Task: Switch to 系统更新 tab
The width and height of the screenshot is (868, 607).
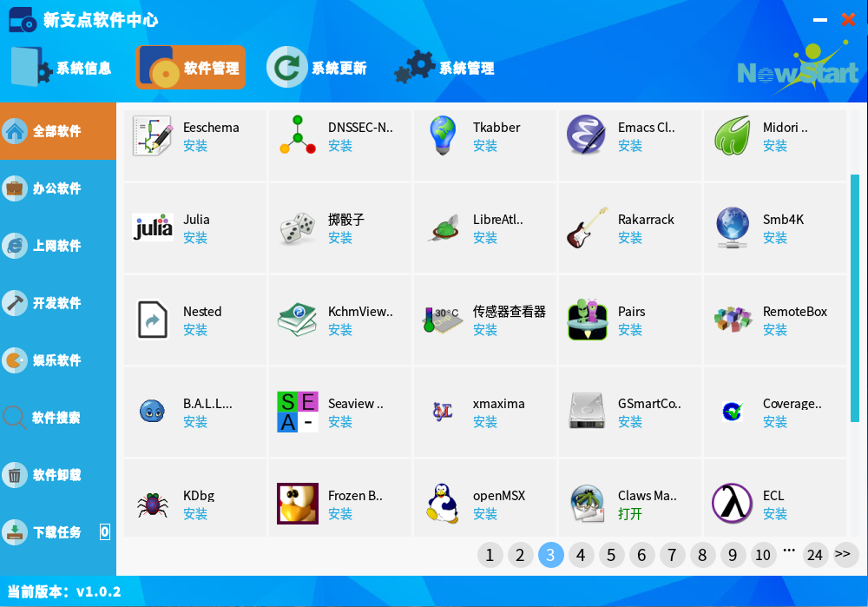Action: click(318, 68)
